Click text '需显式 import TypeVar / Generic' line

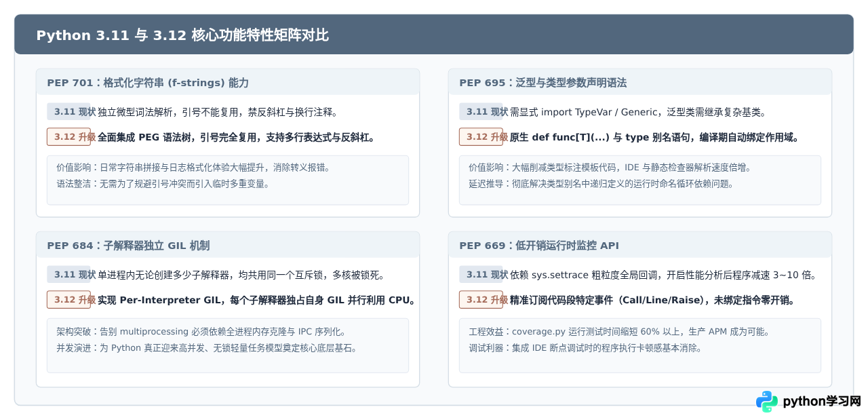point(638,112)
